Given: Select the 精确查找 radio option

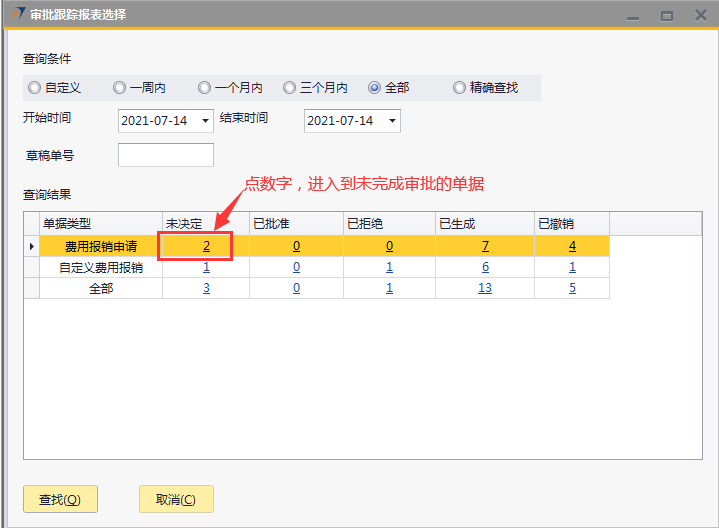Looking at the screenshot, I should [x=460, y=88].
